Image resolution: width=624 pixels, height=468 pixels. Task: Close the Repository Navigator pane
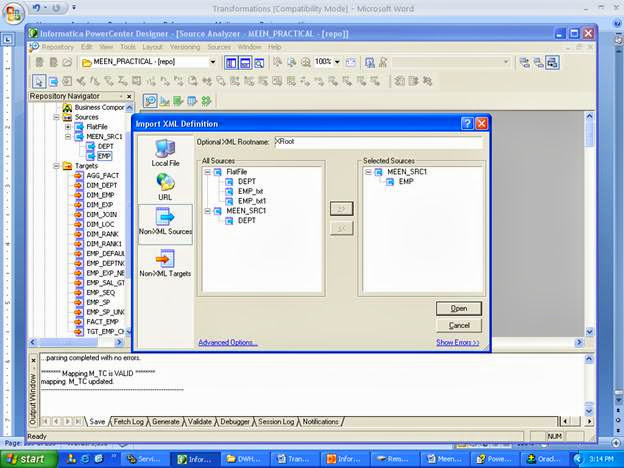tap(129, 96)
